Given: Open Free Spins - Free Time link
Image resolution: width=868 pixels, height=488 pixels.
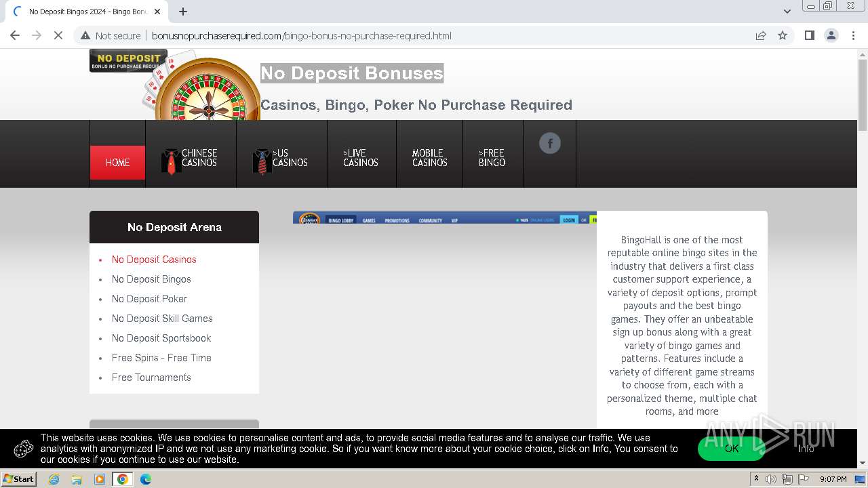Looking at the screenshot, I should pos(161,358).
